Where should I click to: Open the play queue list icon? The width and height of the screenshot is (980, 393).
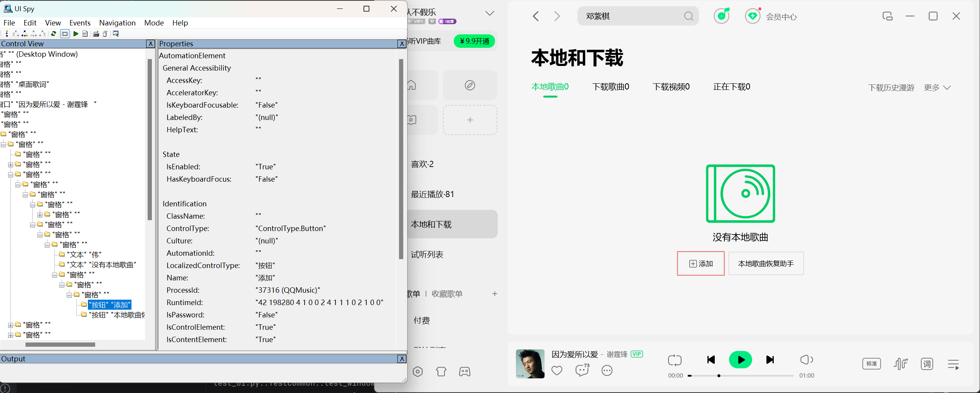pos(953,364)
